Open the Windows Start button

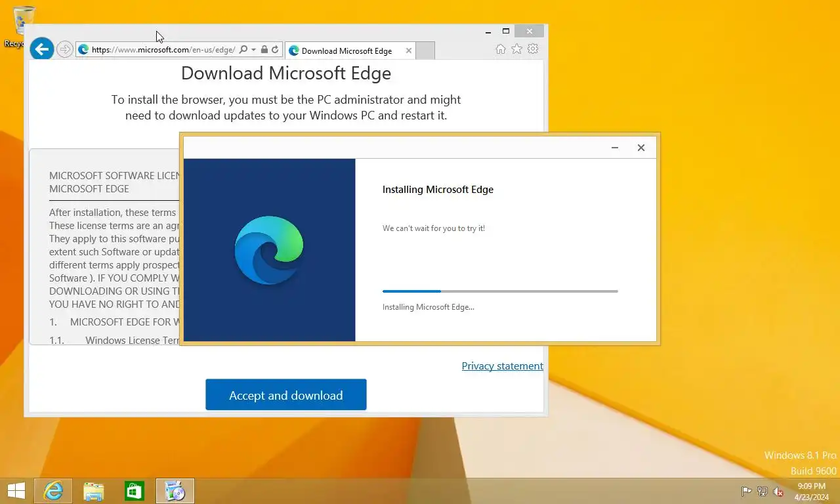pyautogui.click(x=16, y=491)
